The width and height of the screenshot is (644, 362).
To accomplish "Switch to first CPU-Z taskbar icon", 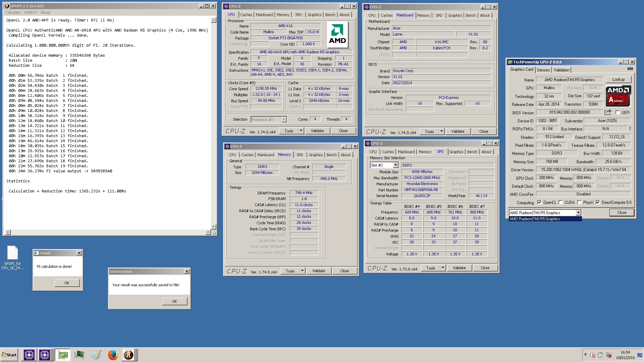I will point(29,355).
